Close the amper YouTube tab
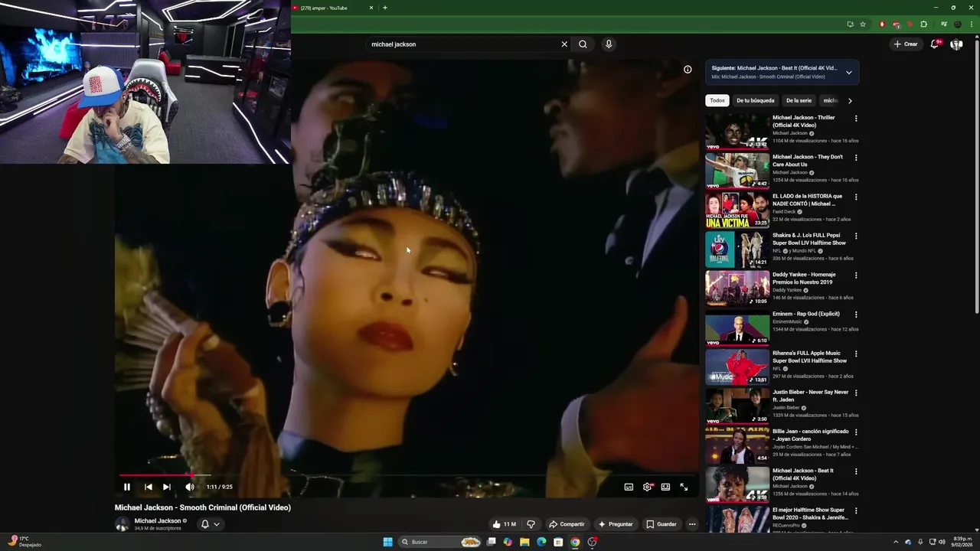Image resolution: width=980 pixels, height=551 pixels. coord(371,8)
